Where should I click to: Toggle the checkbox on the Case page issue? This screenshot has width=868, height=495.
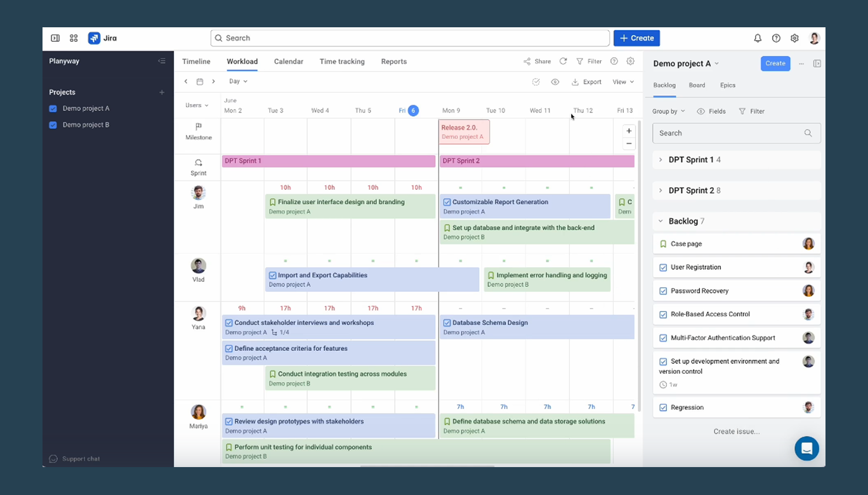click(662, 243)
